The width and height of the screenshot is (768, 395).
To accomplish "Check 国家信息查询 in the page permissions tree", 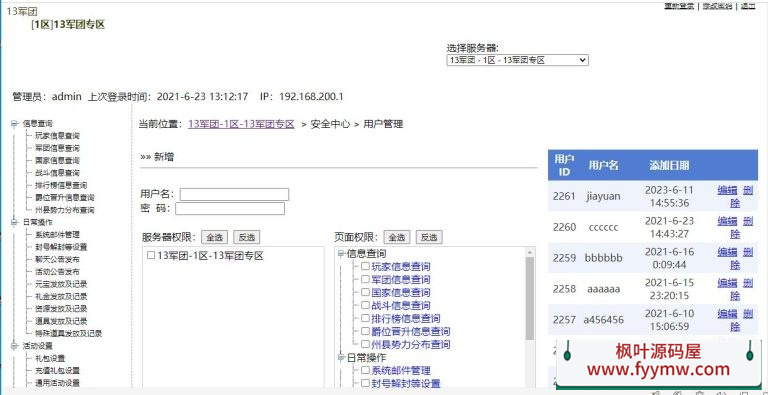I will pyautogui.click(x=365, y=293).
